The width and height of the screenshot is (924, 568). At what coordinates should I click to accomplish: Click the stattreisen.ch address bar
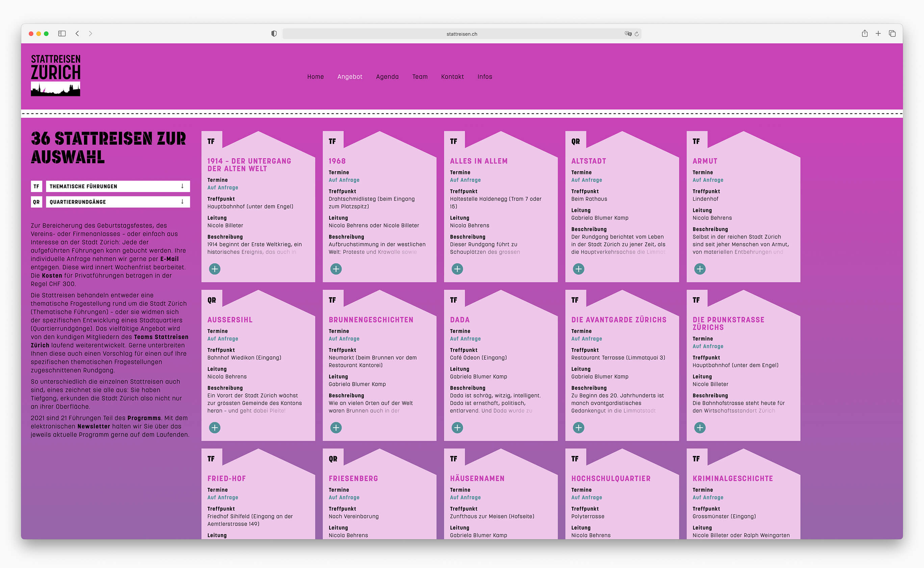coord(462,34)
